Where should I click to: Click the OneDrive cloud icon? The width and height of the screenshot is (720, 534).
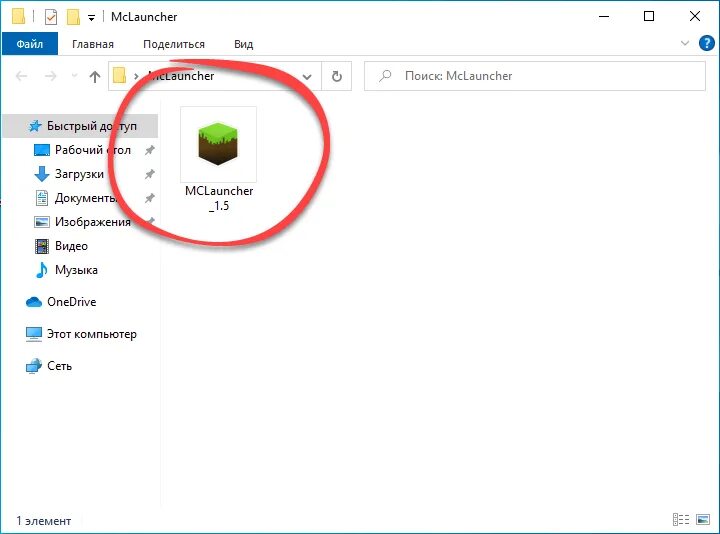coord(34,302)
